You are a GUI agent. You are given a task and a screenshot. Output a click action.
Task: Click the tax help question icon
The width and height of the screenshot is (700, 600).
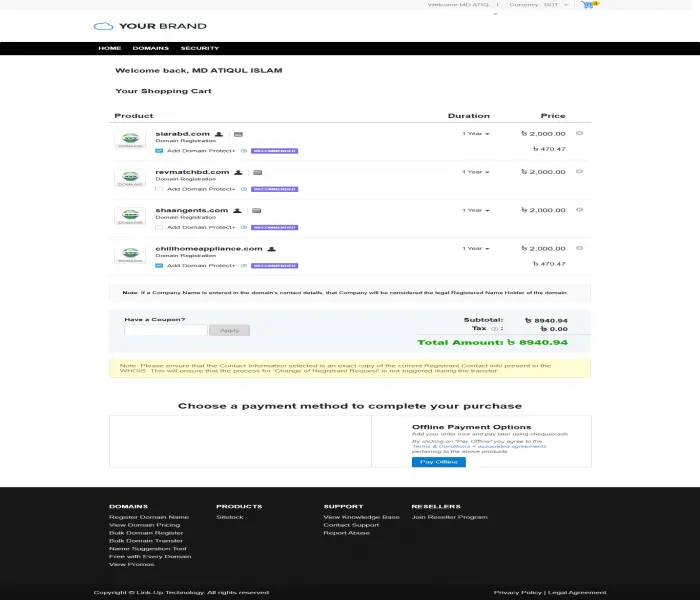coord(494,328)
